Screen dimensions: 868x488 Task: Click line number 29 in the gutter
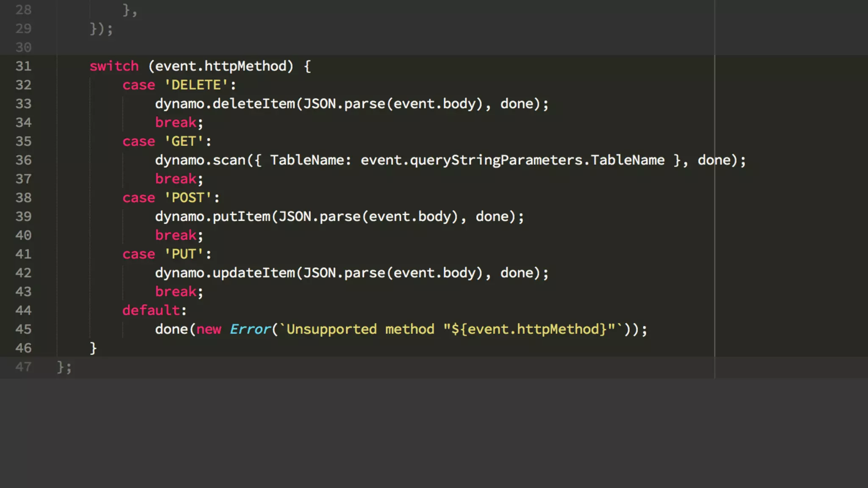pos(23,29)
